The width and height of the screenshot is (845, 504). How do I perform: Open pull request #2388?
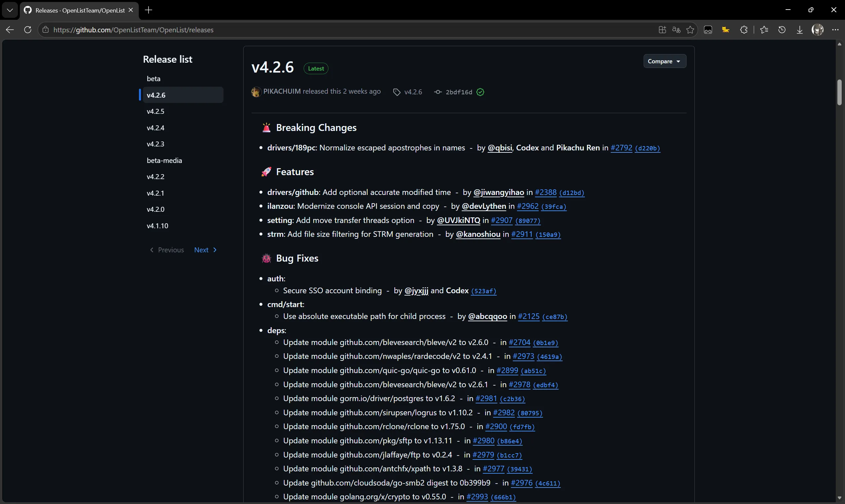coord(546,192)
